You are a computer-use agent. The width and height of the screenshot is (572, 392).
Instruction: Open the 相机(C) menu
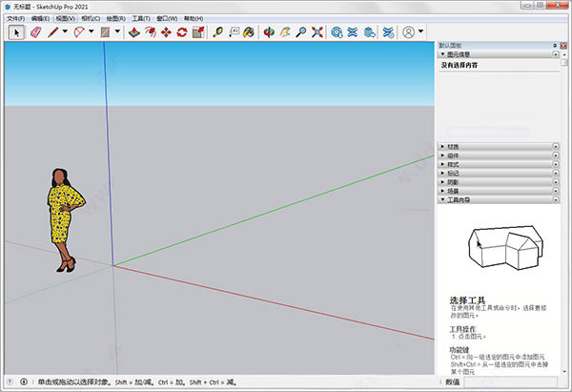pyautogui.click(x=91, y=19)
